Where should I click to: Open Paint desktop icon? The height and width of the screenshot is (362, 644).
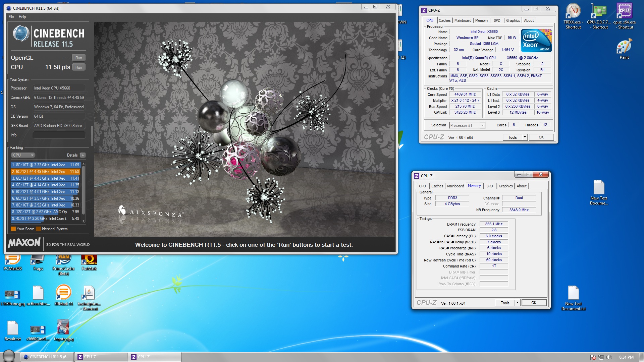[x=624, y=49]
